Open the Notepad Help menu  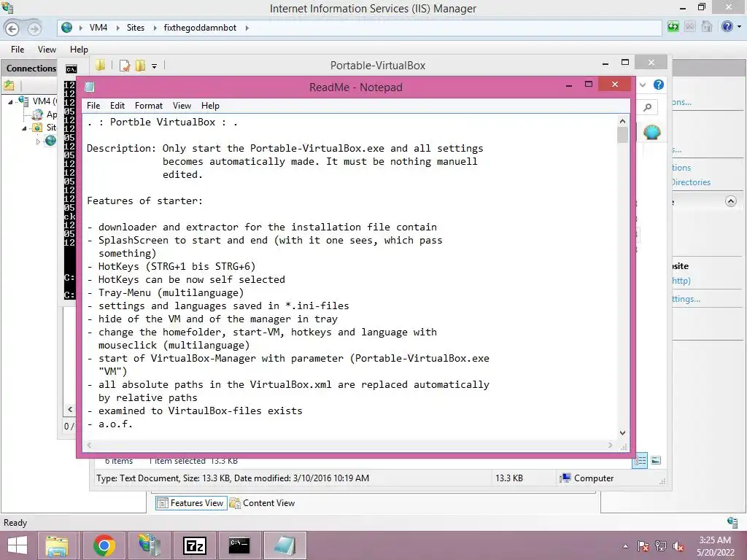[x=210, y=106]
